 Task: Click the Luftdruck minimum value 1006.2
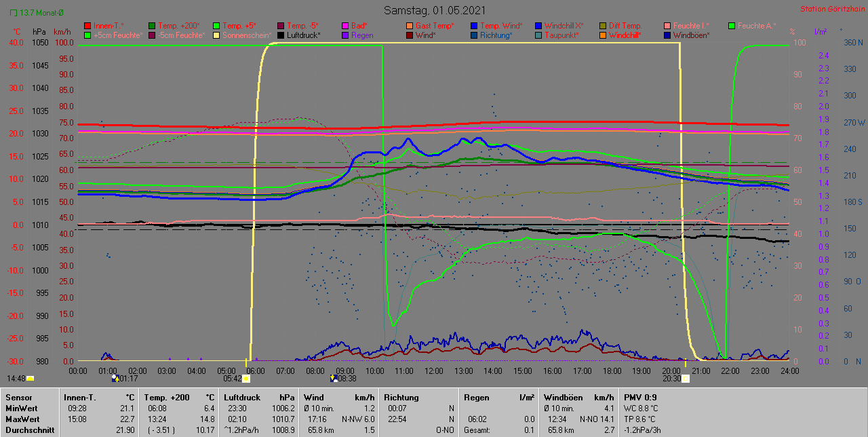click(x=283, y=408)
